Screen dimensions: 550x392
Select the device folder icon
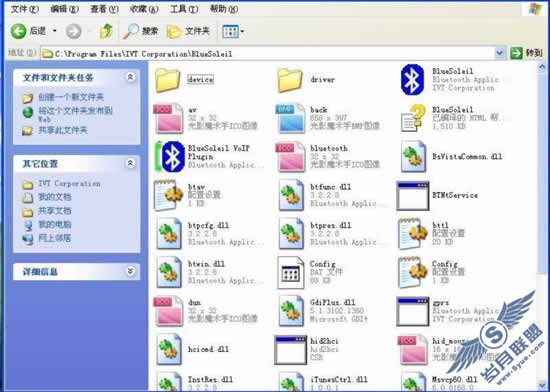coord(168,80)
